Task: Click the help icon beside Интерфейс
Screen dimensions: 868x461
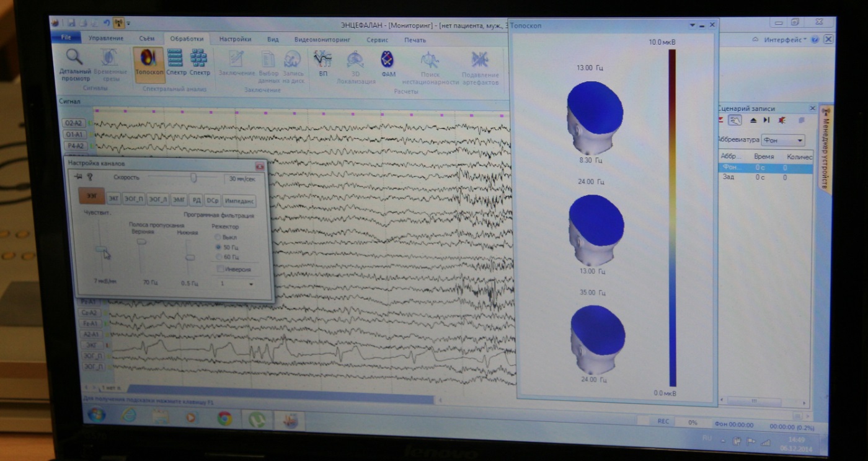Action: click(x=815, y=39)
